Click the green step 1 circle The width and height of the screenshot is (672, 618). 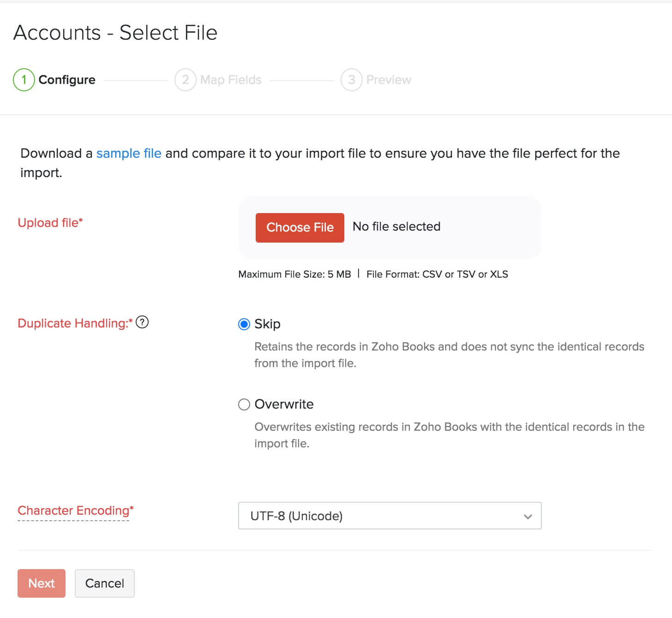(24, 79)
